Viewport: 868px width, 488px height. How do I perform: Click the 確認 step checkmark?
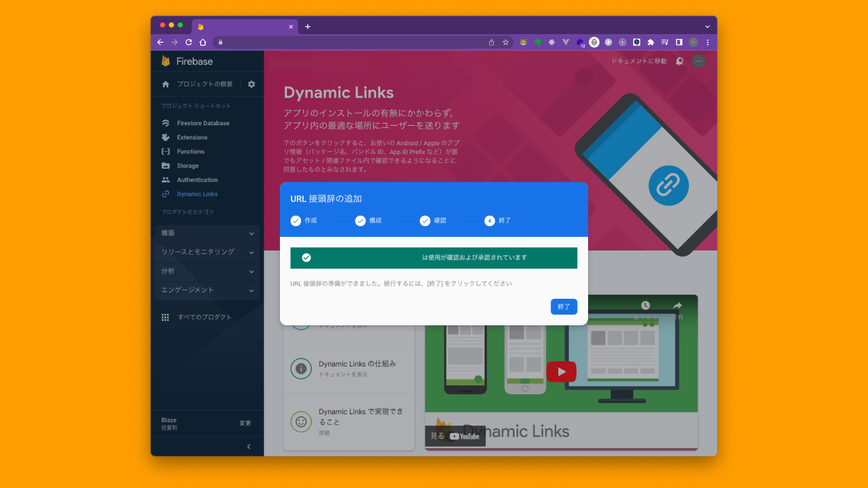coord(425,221)
